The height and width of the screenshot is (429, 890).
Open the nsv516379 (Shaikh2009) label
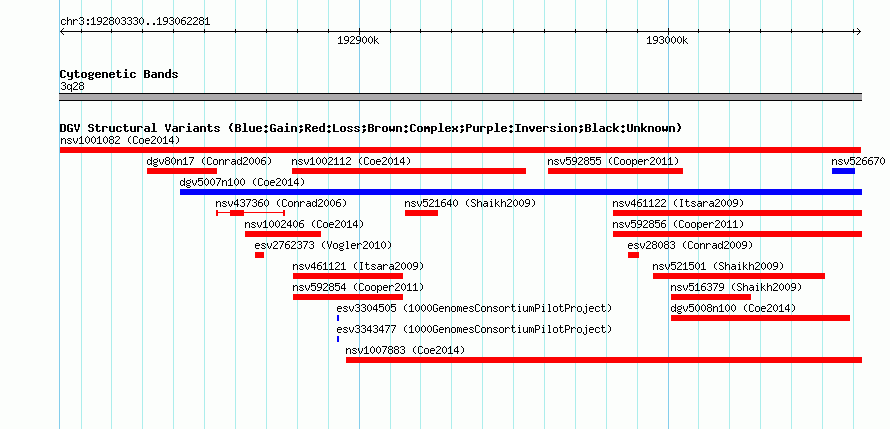tap(736, 287)
